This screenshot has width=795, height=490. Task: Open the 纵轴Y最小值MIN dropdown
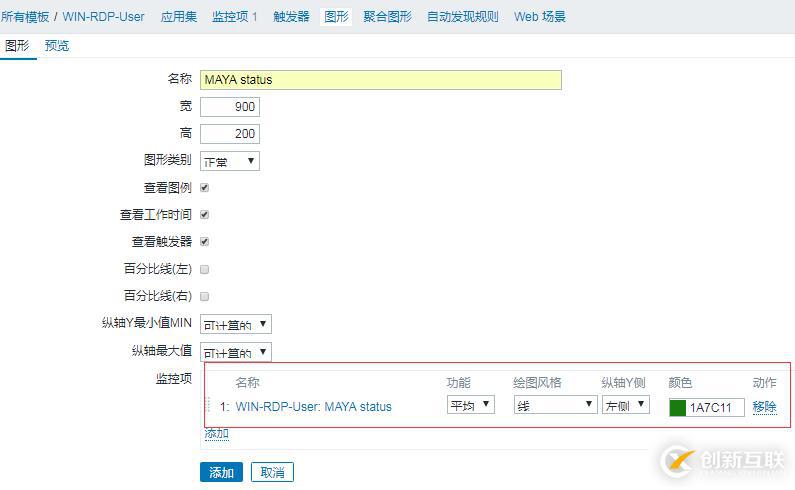tap(236, 324)
